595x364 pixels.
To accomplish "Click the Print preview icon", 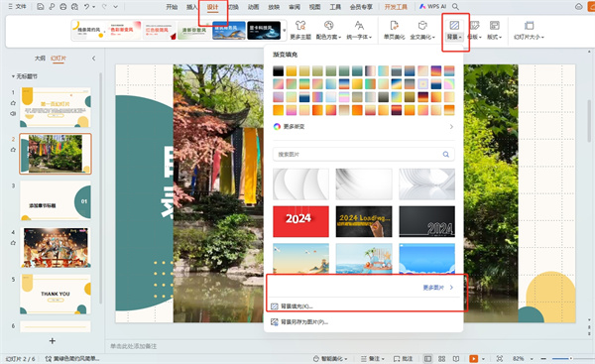I will [74, 7].
